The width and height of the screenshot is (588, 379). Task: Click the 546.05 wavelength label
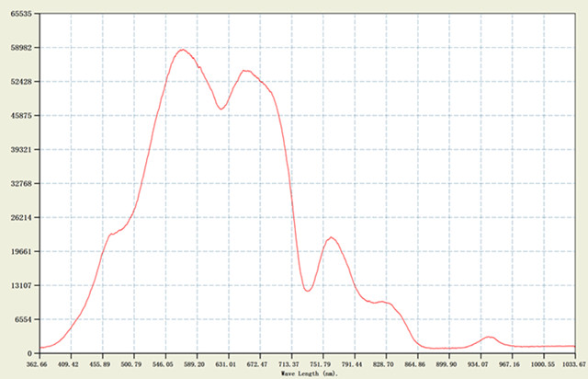pos(163,364)
